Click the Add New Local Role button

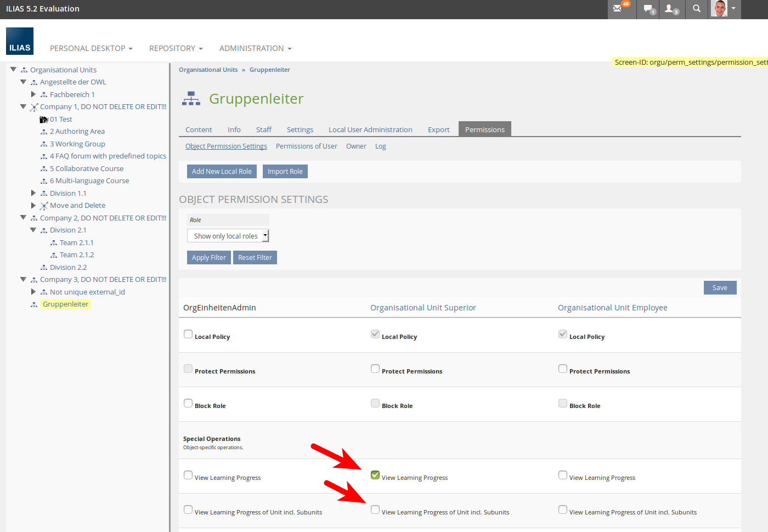coord(222,172)
